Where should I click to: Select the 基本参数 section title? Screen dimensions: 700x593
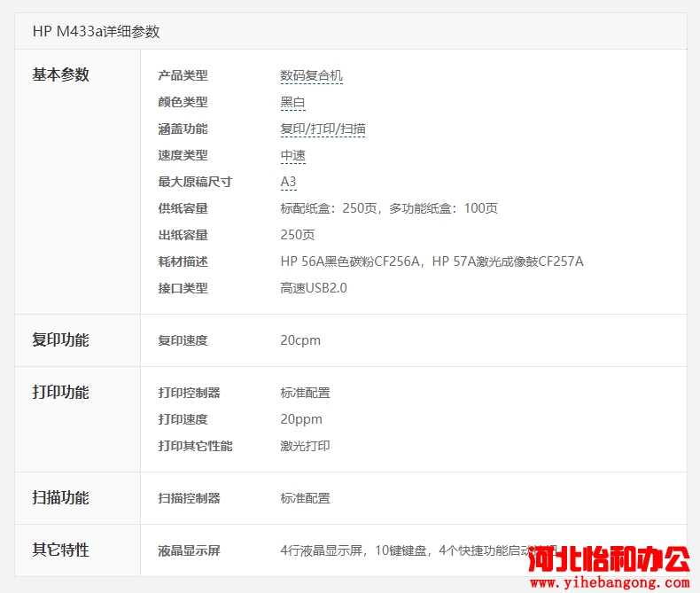(x=61, y=74)
